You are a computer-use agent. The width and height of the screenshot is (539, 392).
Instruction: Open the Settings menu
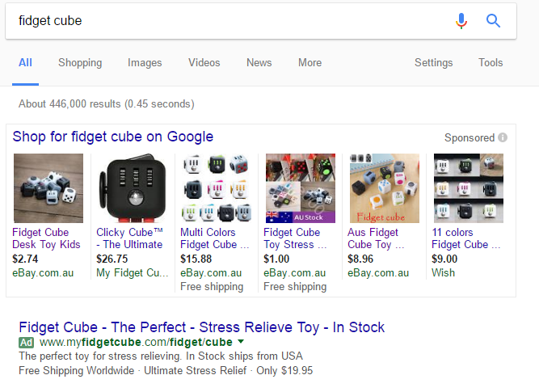[433, 62]
